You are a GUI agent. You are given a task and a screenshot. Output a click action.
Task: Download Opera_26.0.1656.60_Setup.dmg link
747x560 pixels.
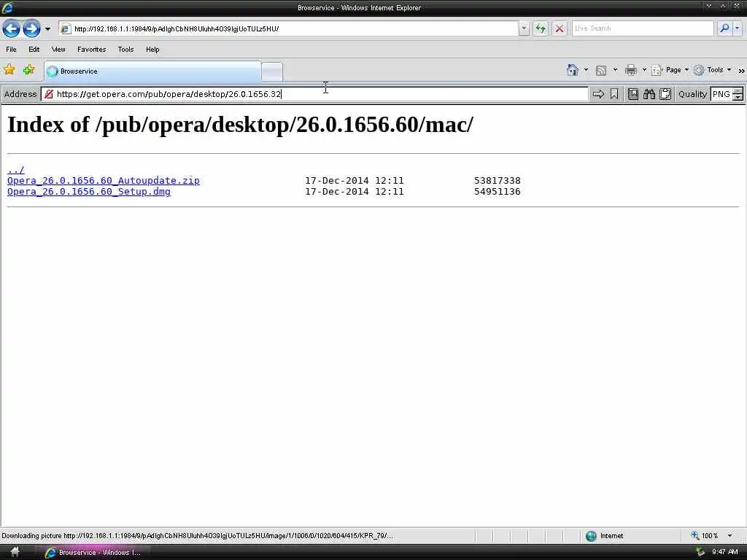[88, 192]
